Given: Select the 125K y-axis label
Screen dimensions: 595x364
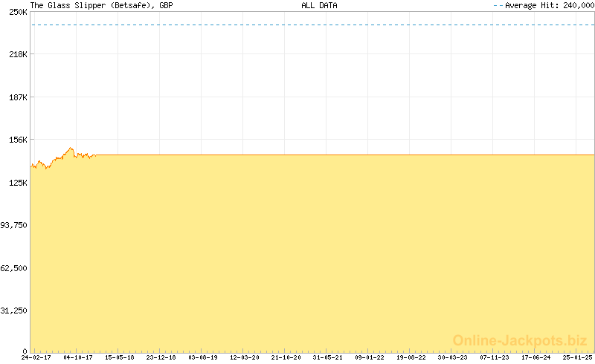Looking at the screenshot, I should [18, 183].
